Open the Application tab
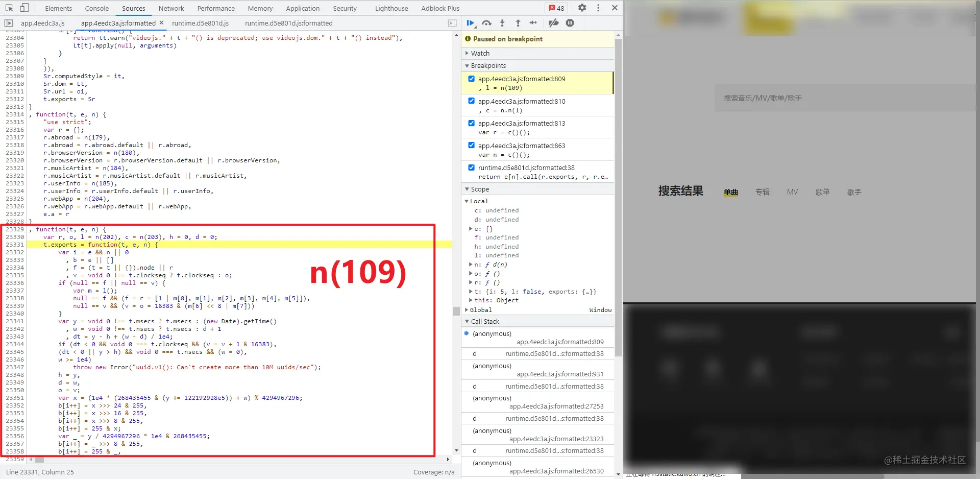This screenshot has height=479, width=980. (303, 8)
